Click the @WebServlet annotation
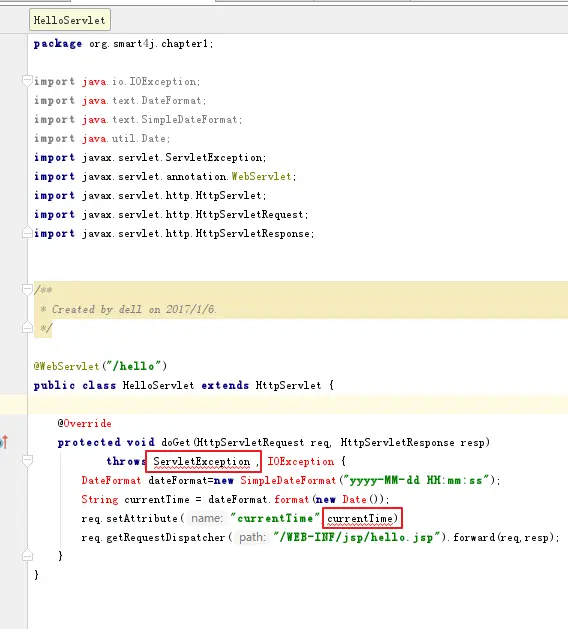The image size is (568, 629). 66,366
